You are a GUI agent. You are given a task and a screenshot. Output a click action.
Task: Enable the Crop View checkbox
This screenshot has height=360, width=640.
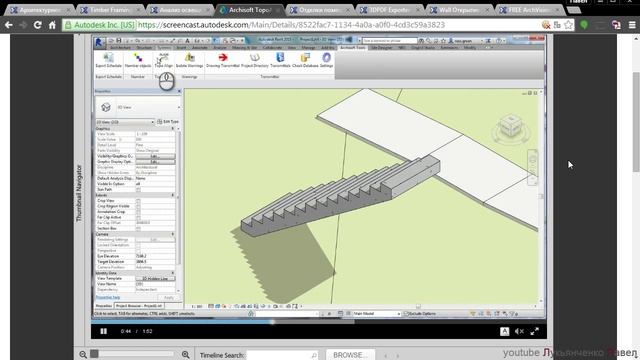click(x=138, y=201)
